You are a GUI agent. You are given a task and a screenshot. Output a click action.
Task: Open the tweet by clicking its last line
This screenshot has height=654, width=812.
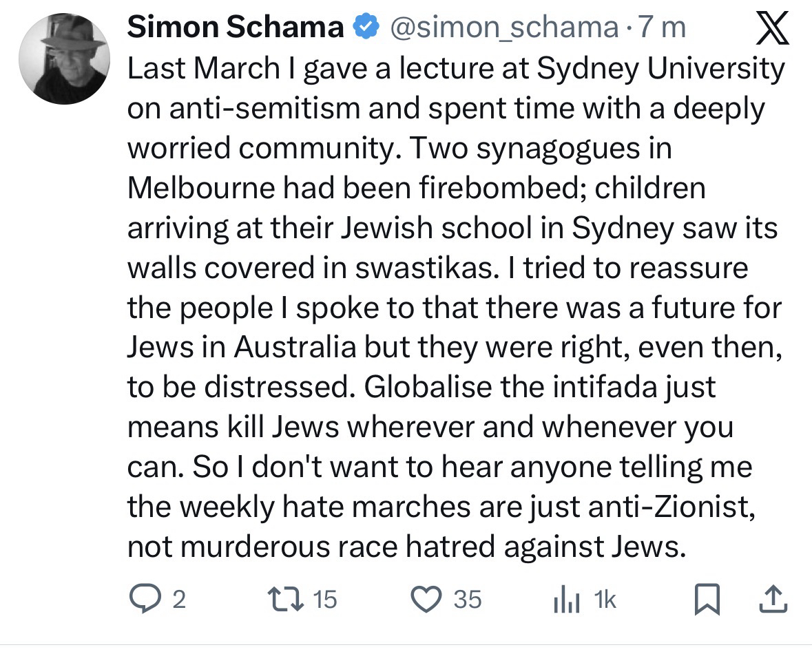click(406, 546)
